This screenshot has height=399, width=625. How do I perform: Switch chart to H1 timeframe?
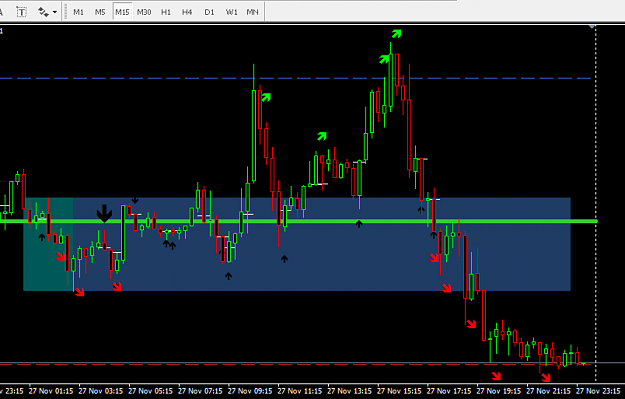pos(166,12)
